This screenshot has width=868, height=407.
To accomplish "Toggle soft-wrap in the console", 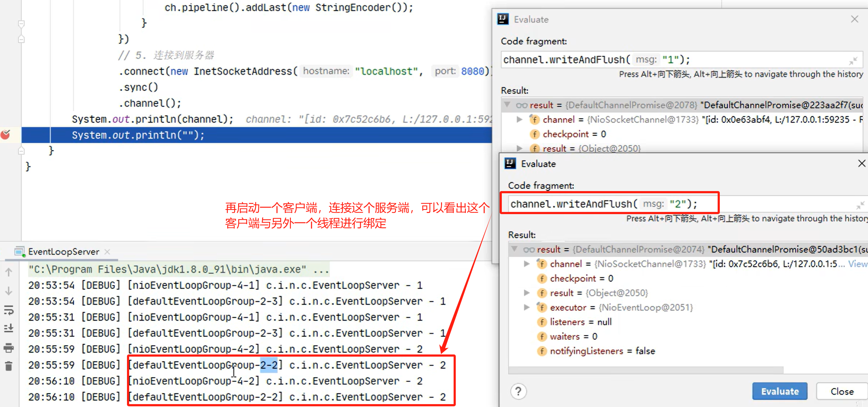I will tap(9, 310).
